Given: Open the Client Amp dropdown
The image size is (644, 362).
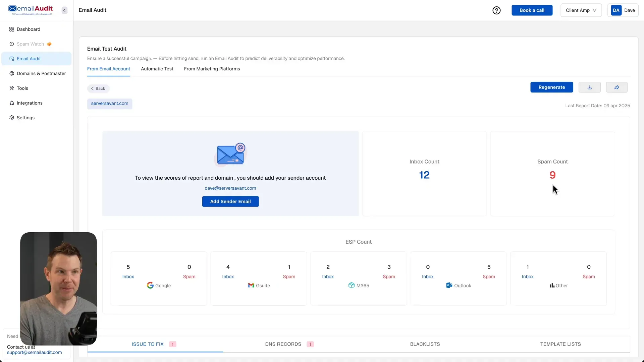Looking at the screenshot, I should click(581, 10).
